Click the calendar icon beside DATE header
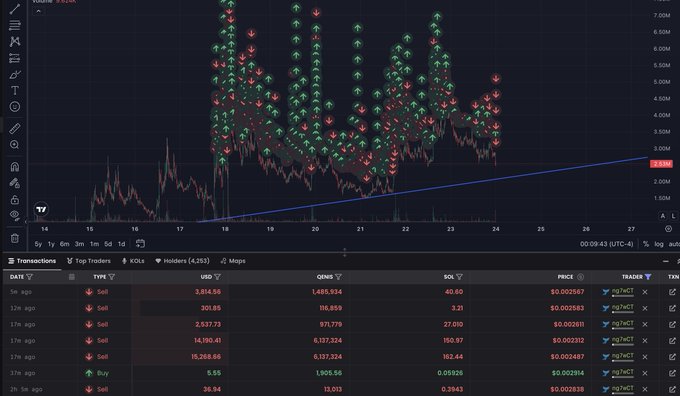Viewport: 680px width, 396px height. 72,277
